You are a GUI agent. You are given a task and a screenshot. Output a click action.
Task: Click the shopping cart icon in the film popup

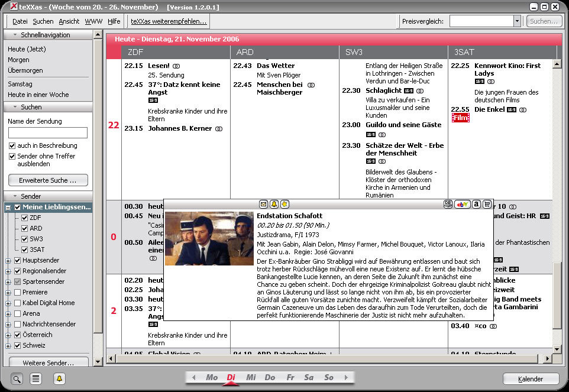[487, 205]
